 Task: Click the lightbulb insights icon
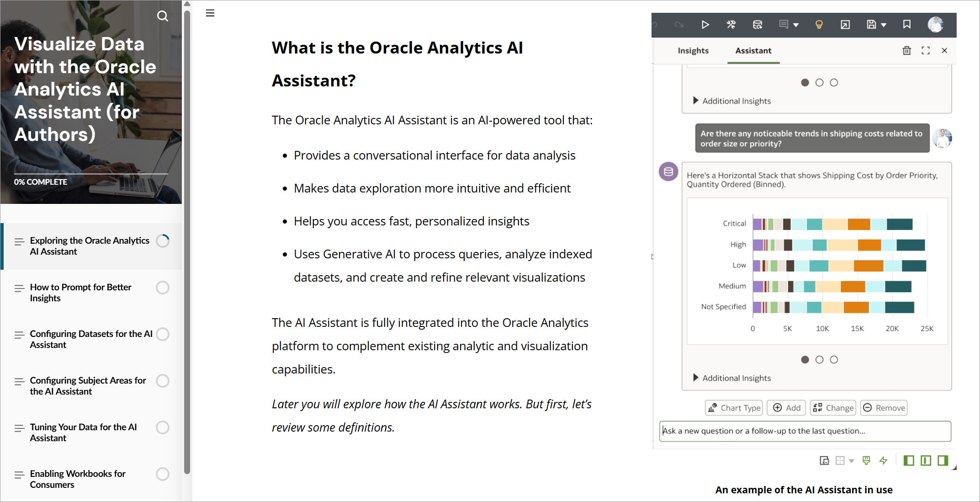pyautogui.click(x=819, y=25)
